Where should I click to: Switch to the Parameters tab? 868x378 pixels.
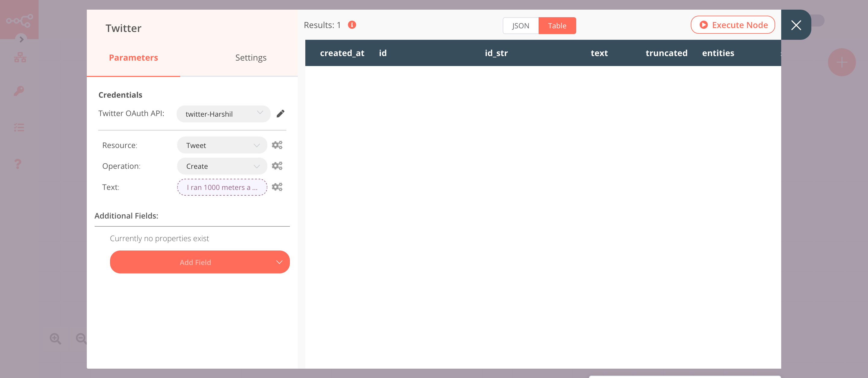click(x=134, y=58)
